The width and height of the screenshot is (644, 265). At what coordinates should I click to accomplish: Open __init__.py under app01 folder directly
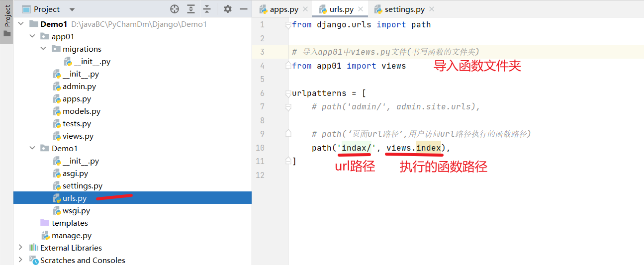coord(81,74)
